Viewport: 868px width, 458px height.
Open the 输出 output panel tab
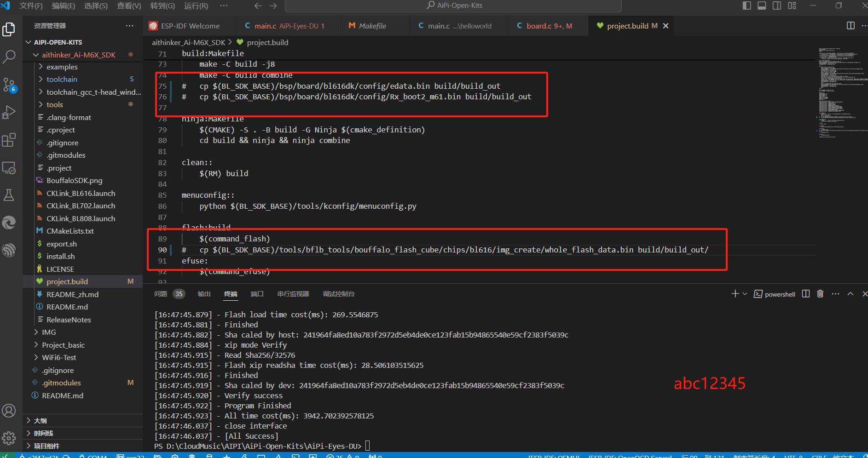click(204, 294)
